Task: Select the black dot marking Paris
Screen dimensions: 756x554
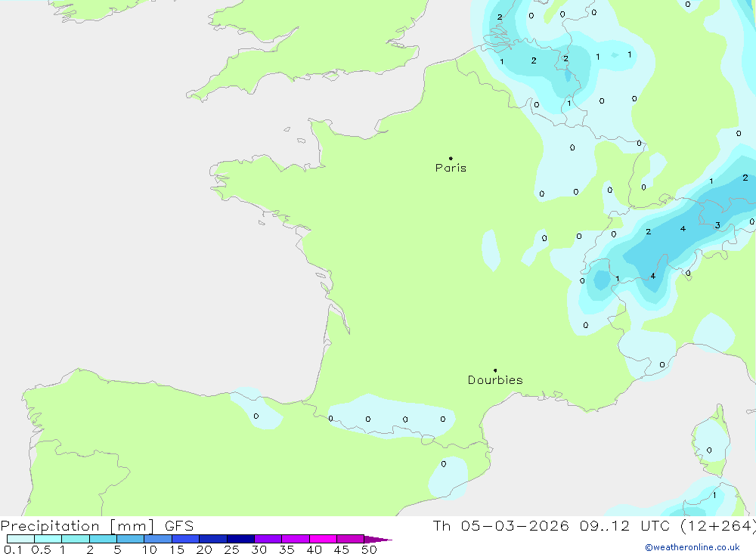Action: coord(451,158)
